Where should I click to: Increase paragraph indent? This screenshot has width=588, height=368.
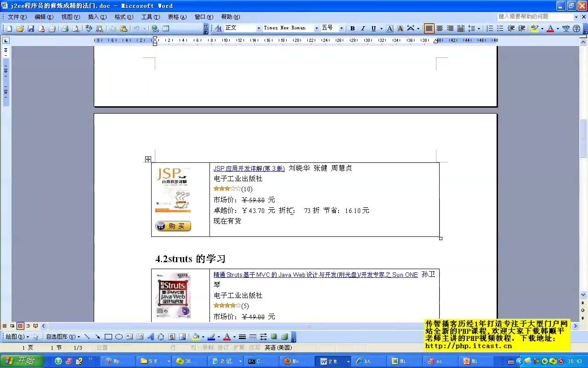click(x=522, y=29)
